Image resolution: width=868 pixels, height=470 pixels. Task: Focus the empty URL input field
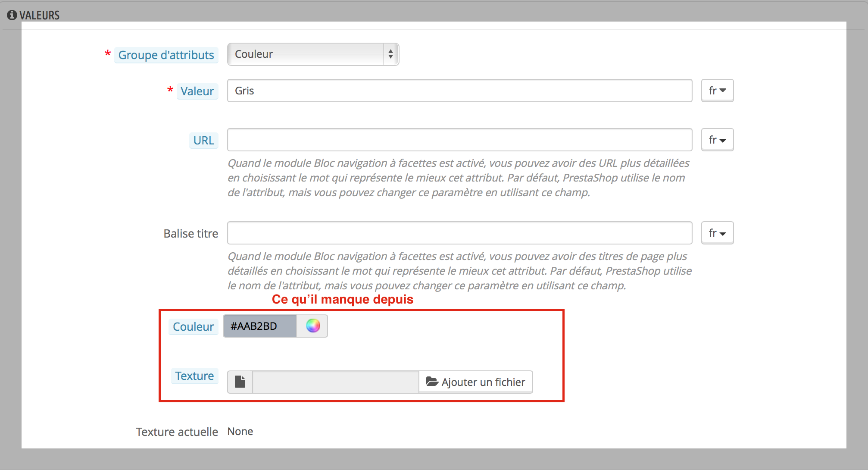click(x=459, y=140)
